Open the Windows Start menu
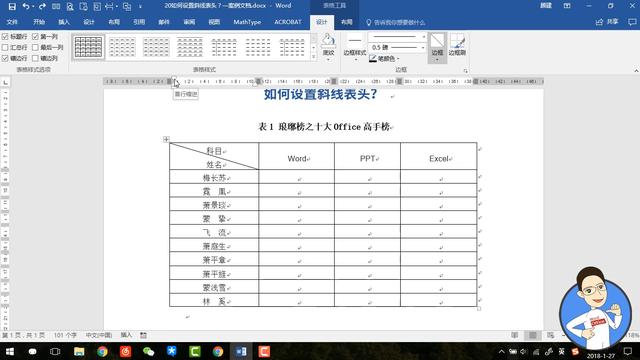This screenshot has height=360, width=640. pyautogui.click(x=9, y=351)
